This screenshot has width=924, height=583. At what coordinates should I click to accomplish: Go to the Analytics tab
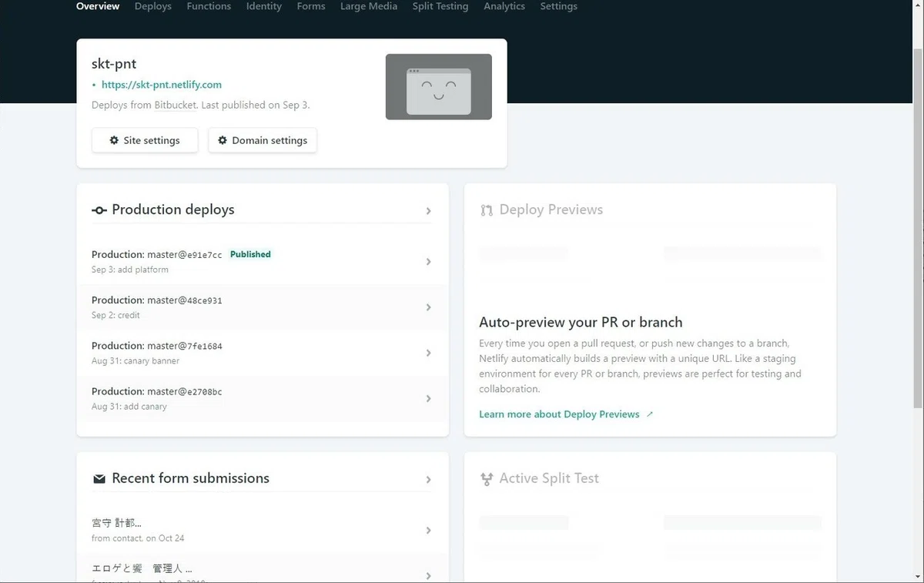point(504,6)
